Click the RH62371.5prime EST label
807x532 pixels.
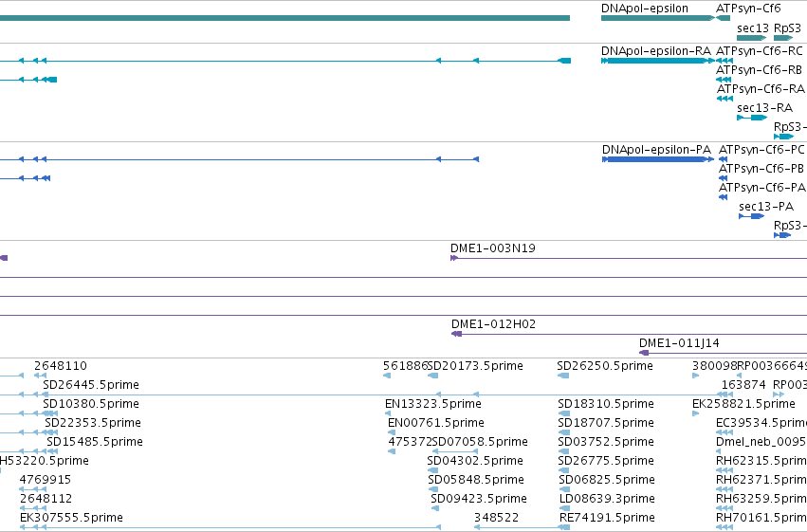[761, 480]
